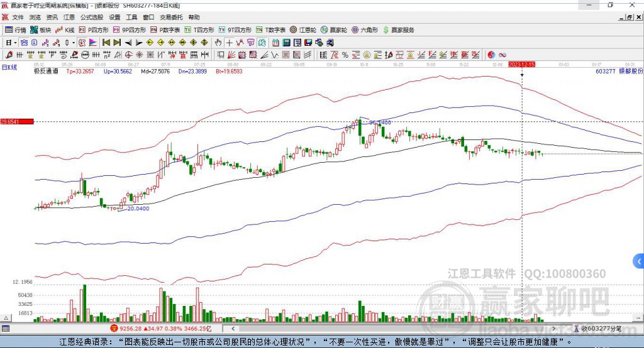Click the circled crosshair target icon
The image size is (644, 348).
[128, 55]
